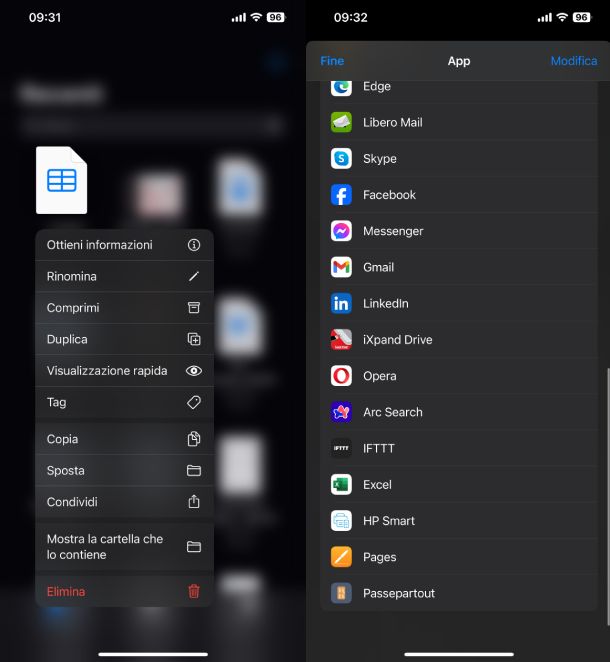Click the IFTTT label text
The width and height of the screenshot is (610, 662).
pyautogui.click(x=379, y=448)
